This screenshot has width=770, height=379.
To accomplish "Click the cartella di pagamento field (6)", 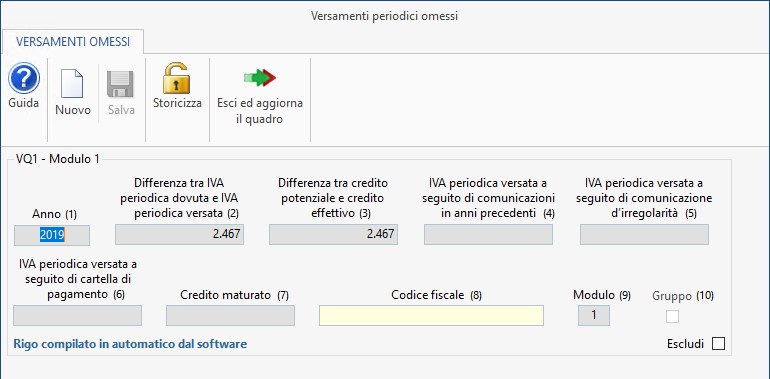I will point(78,315).
